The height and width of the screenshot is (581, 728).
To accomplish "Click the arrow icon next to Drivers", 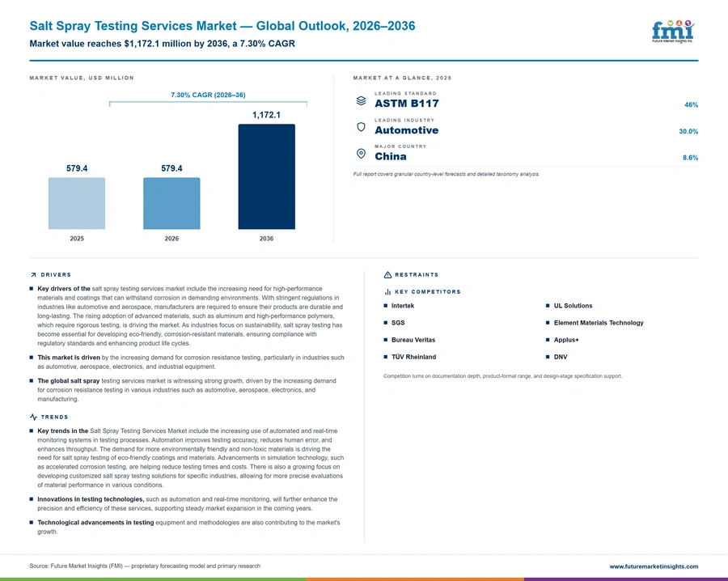I will click(33, 275).
